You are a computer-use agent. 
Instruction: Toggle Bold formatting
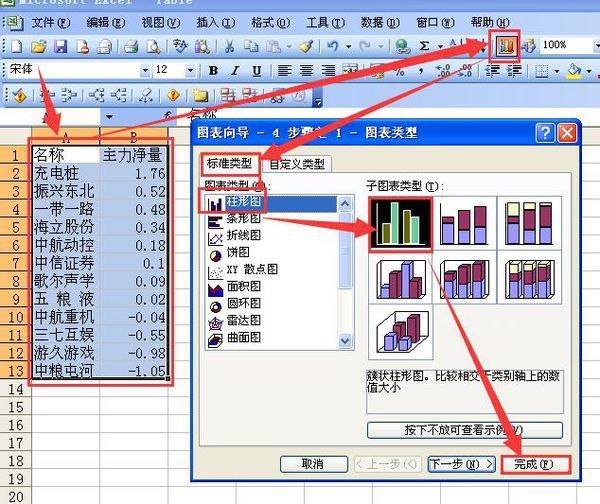click(x=214, y=71)
